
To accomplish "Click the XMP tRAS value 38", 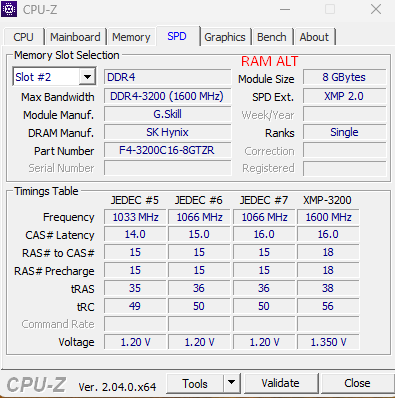I will 328,288.
